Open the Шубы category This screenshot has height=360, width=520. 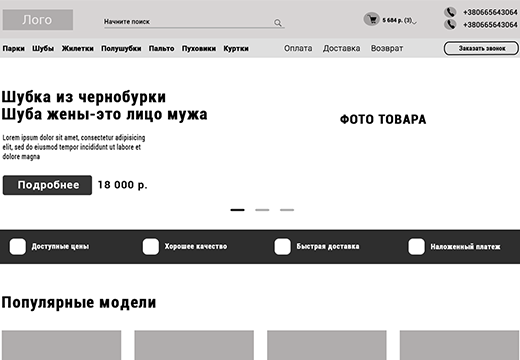click(43, 49)
